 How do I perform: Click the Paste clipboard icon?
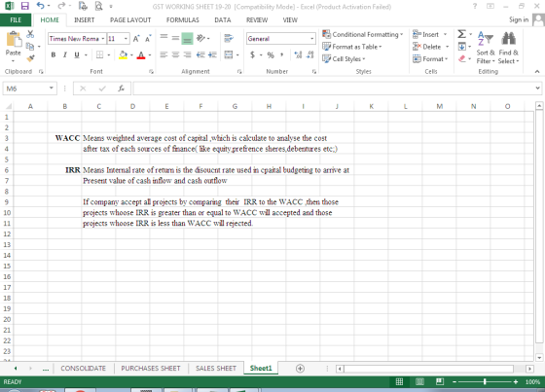point(14,39)
